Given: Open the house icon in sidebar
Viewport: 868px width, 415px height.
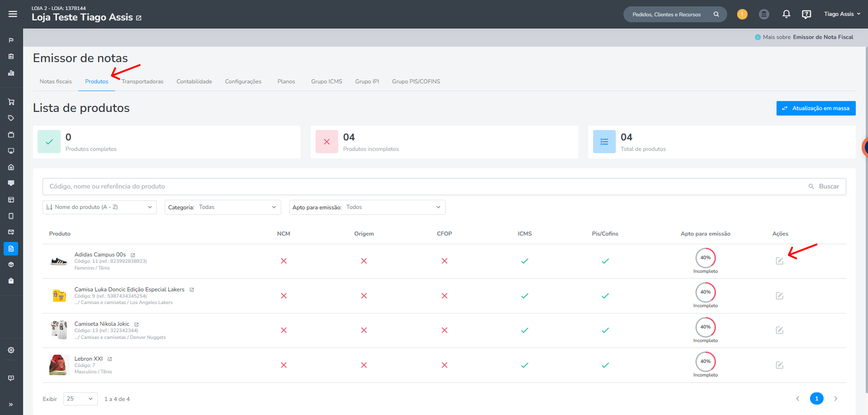Looking at the screenshot, I should point(11,167).
